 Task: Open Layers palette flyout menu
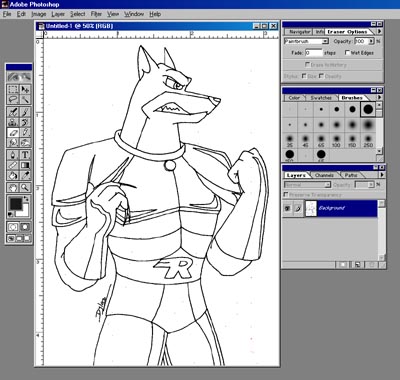(382, 175)
